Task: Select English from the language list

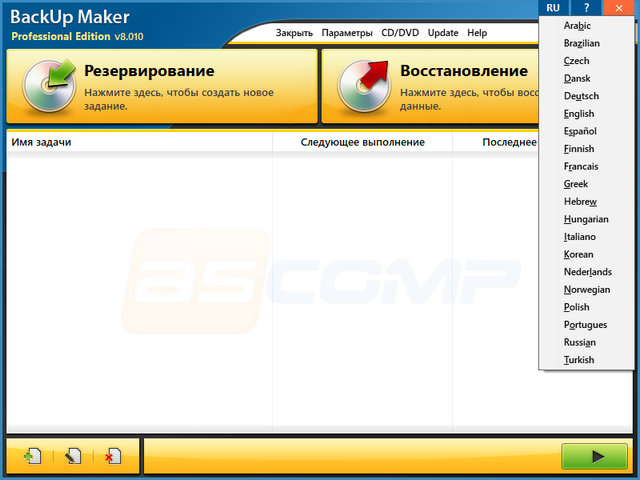Action: tap(579, 114)
